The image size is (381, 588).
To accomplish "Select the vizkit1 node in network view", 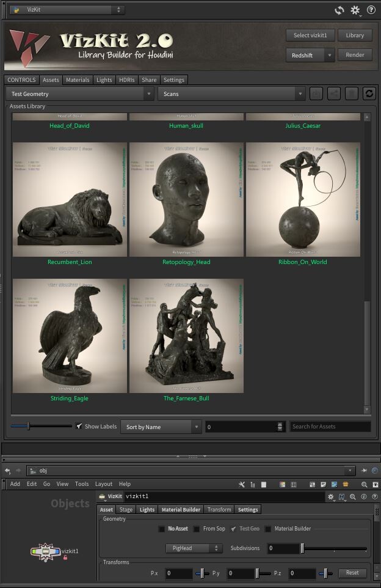I will tap(46, 551).
